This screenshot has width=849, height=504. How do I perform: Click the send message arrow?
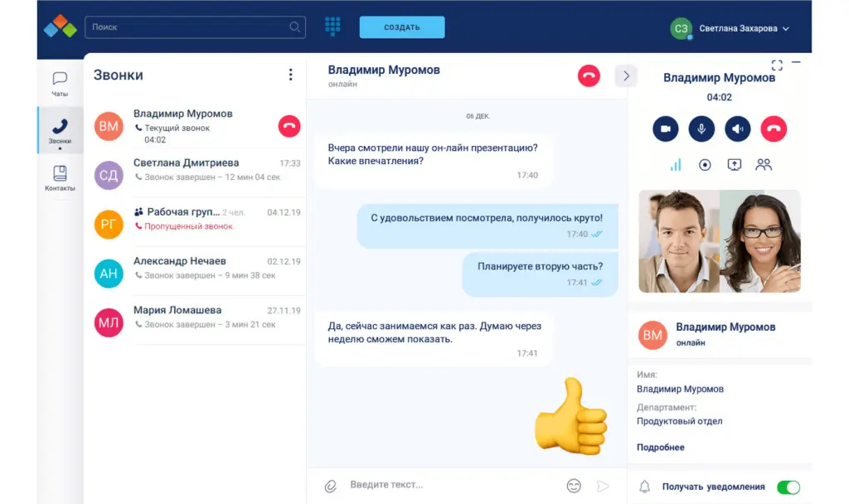[x=603, y=486]
